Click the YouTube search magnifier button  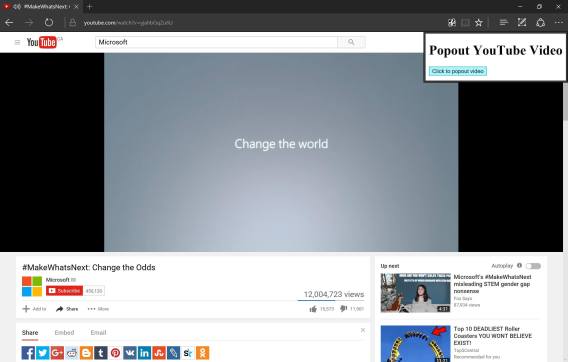coord(351,42)
